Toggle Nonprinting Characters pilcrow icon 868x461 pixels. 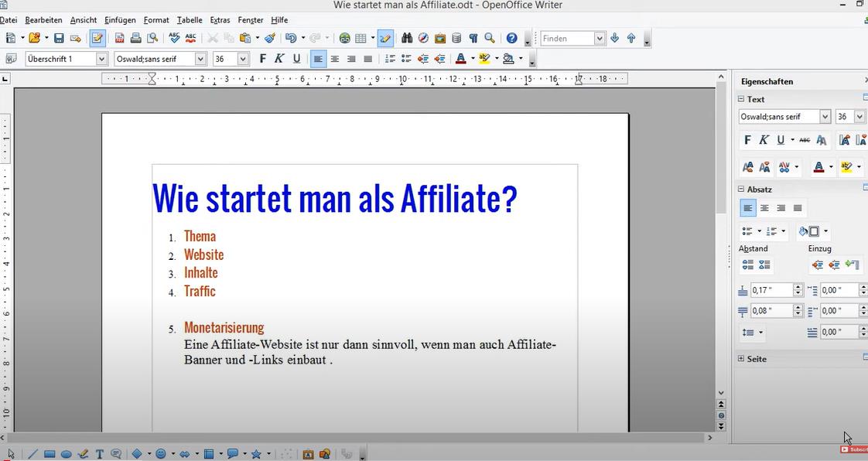tap(473, 38)
